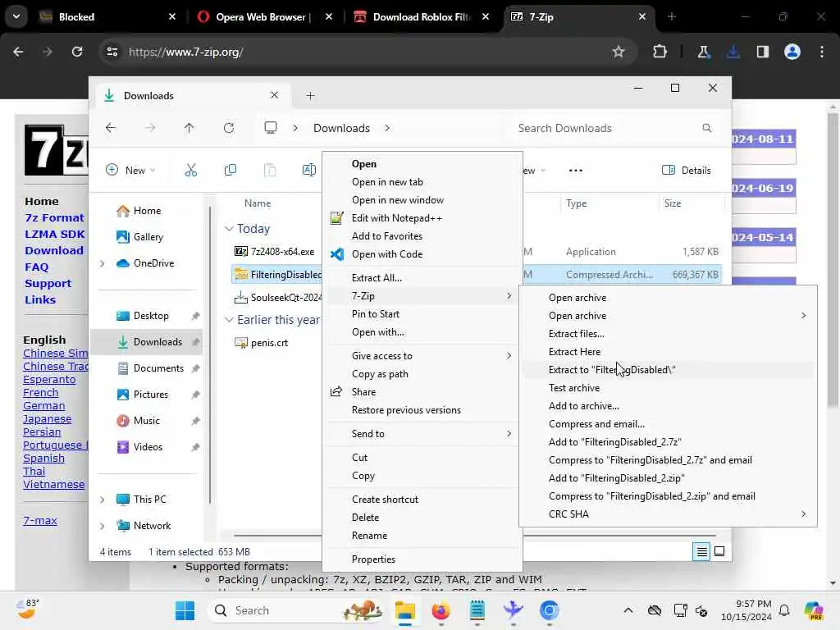This screenshot has width=840, height=630.
Task: Switch to Blocked browser tab
Action: pyautogui.click(x=107, y=17)
